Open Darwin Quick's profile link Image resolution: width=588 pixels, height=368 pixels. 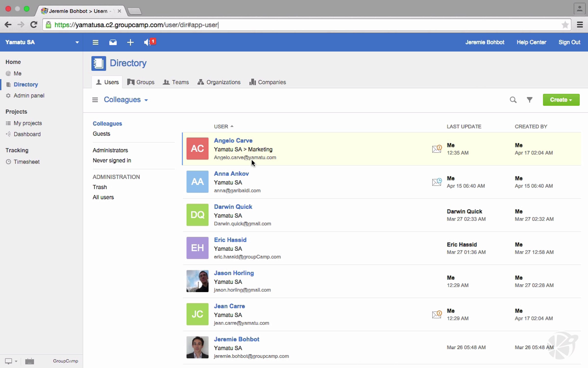[x=233, y=207]
